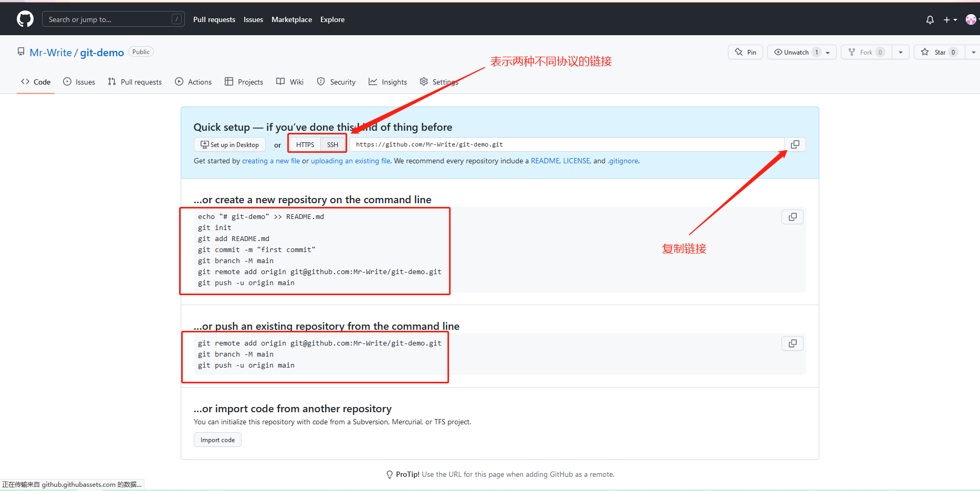This screenshot has height=491, width=980.
Task: Expand the Fork dropdown arrow
Action: [x=901, y=52]
